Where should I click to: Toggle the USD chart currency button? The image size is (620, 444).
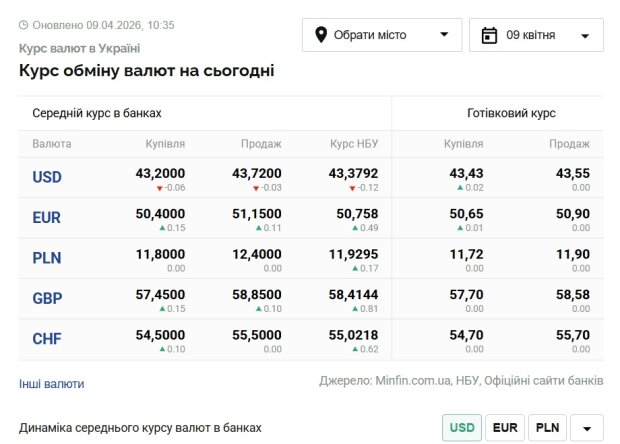click(x=462, y=428)
